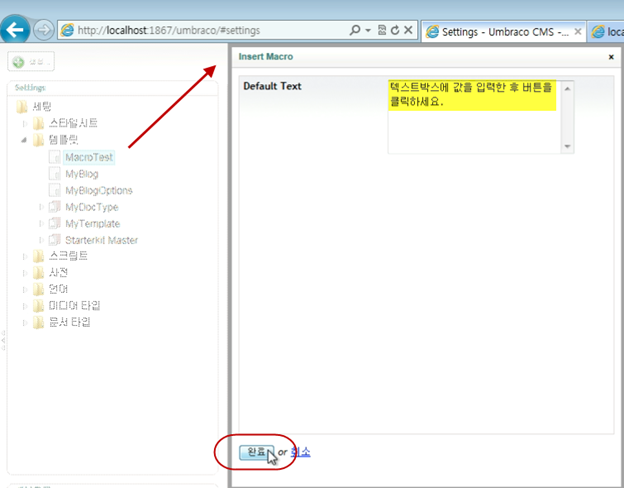This screenshot has height=488, width=624.
Task: Expand the Starterkit Master node
Action: (41, 240)
